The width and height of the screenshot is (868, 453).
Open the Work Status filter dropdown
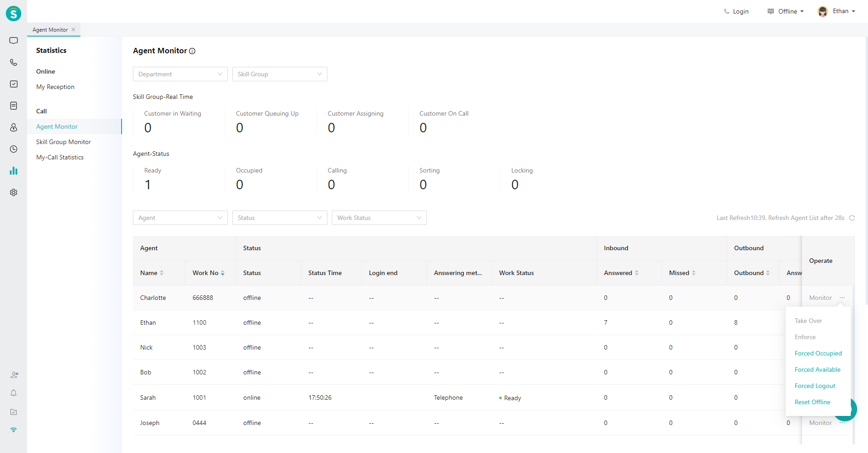tap(379, 218)
